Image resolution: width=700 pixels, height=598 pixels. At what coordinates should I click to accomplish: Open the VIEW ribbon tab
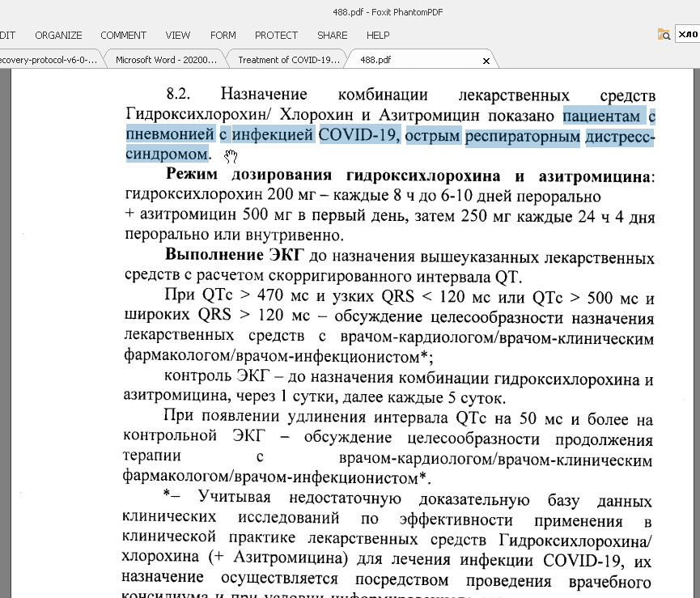[178, 36]
